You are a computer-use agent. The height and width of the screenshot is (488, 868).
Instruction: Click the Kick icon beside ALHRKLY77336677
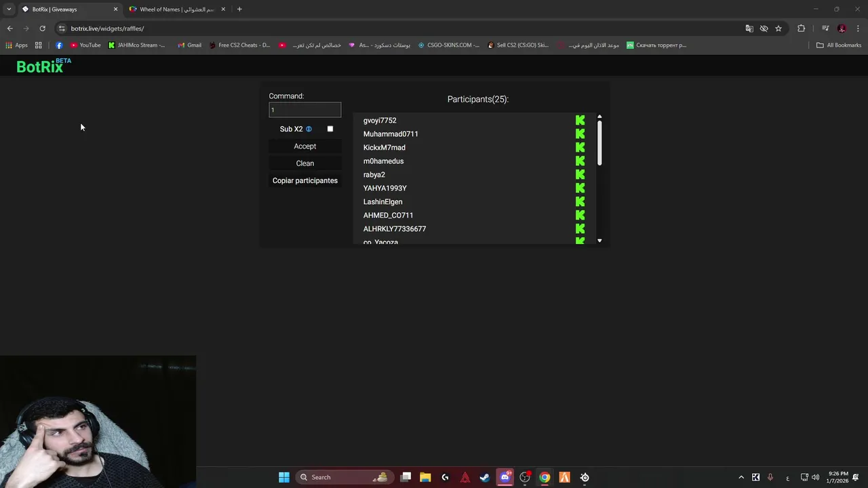(580, 229)
